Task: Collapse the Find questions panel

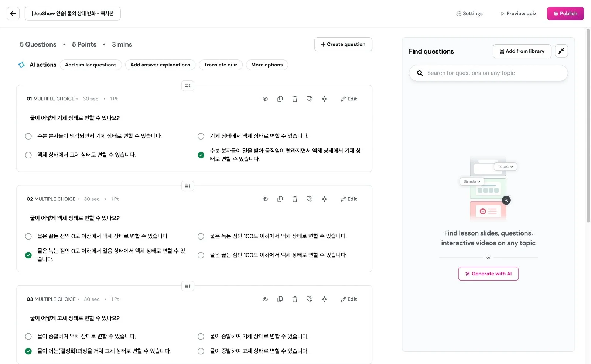Action: click(x=561, y=51)
